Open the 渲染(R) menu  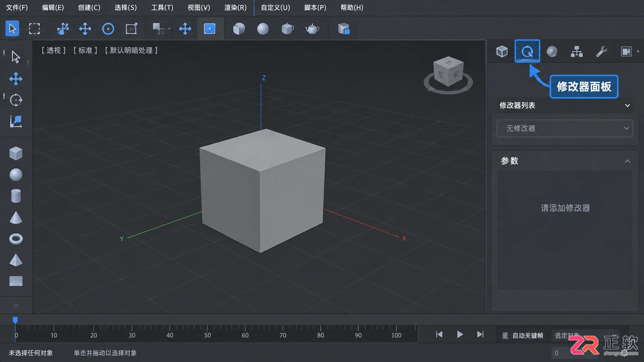click(236, 8)
